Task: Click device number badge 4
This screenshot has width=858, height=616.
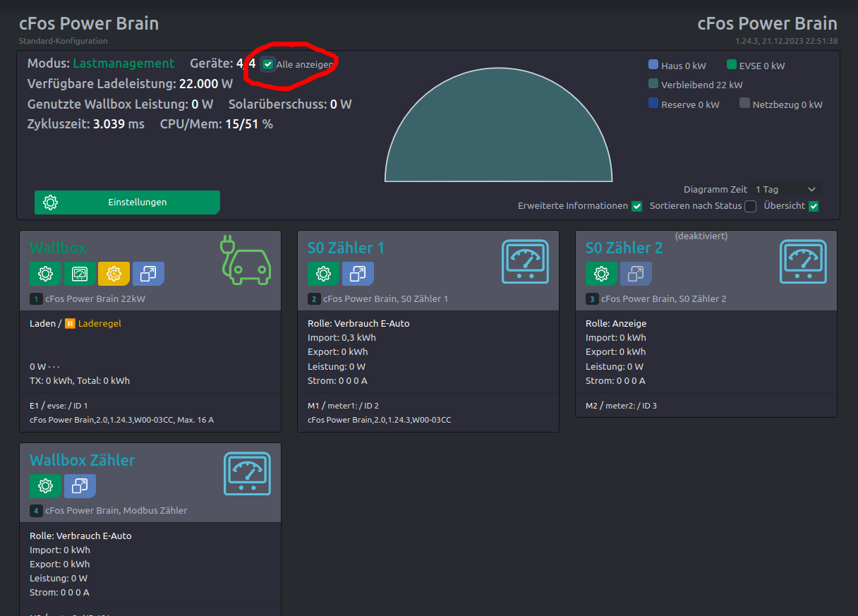Action: point(36,511)
